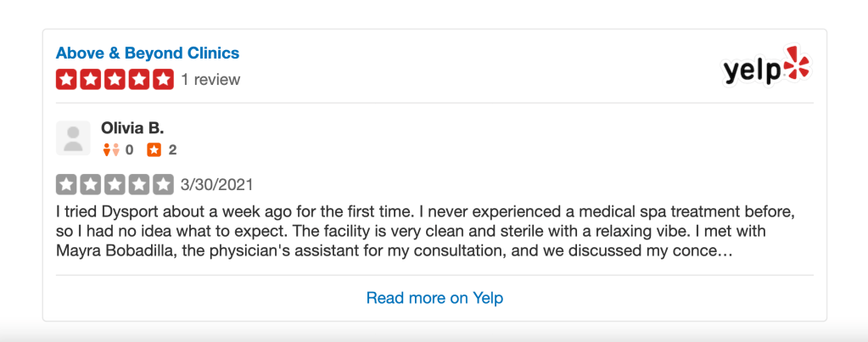Click Olivia B.'s profile avatar
The width and height of the screenshot is (868, 342).
click(73, 138)
